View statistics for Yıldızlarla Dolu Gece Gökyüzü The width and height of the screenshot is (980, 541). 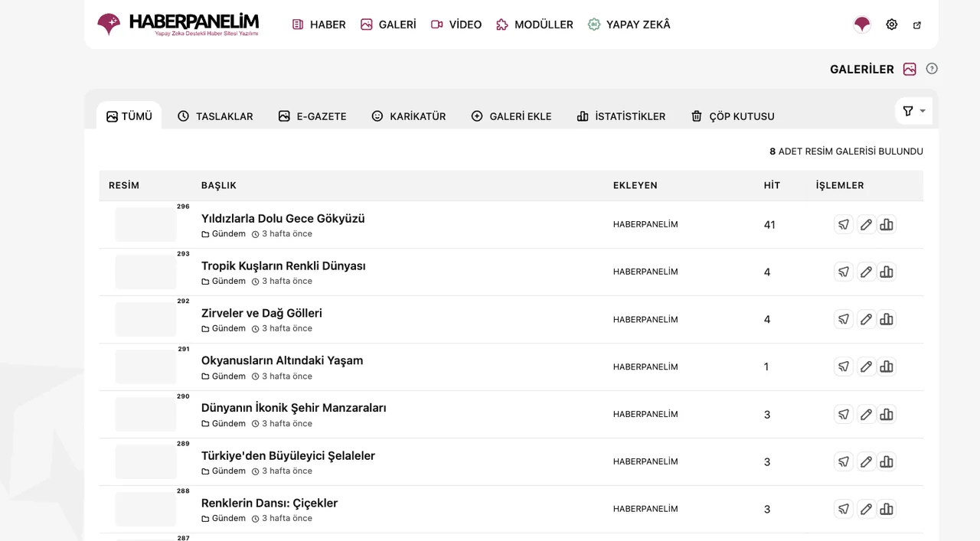pyautogui.click(x=887, y=224)
